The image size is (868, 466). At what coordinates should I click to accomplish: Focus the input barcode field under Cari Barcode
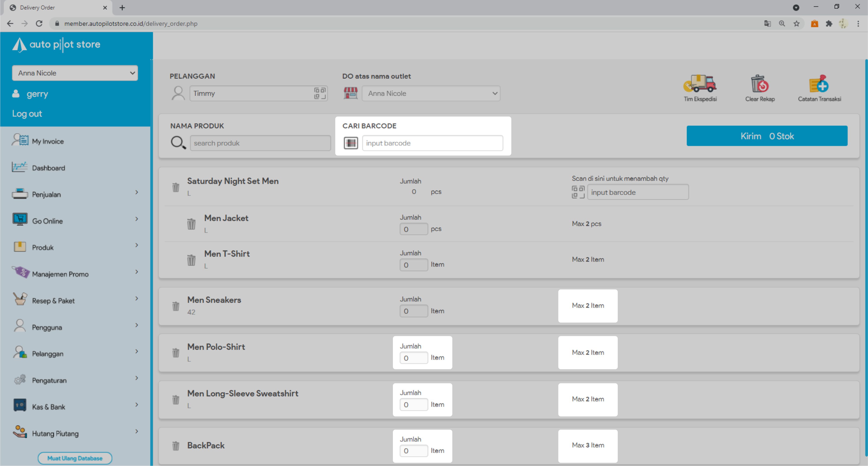click(432, 143)
